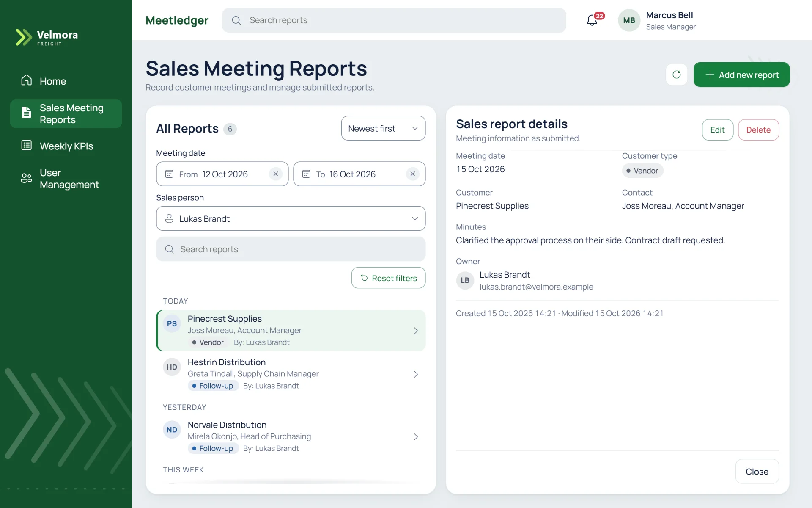812x508 pixels.
Task: Click the Marcus Bell profile name
Action: pos(669,15)
